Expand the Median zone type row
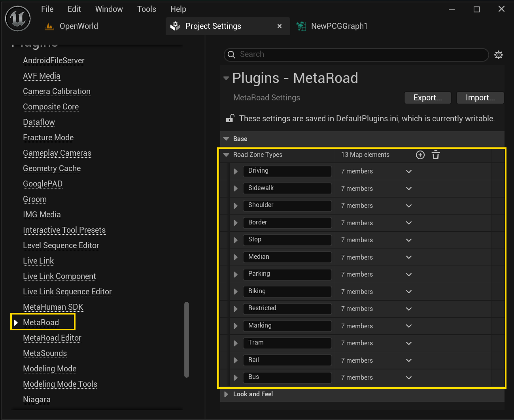 (236, 257)
